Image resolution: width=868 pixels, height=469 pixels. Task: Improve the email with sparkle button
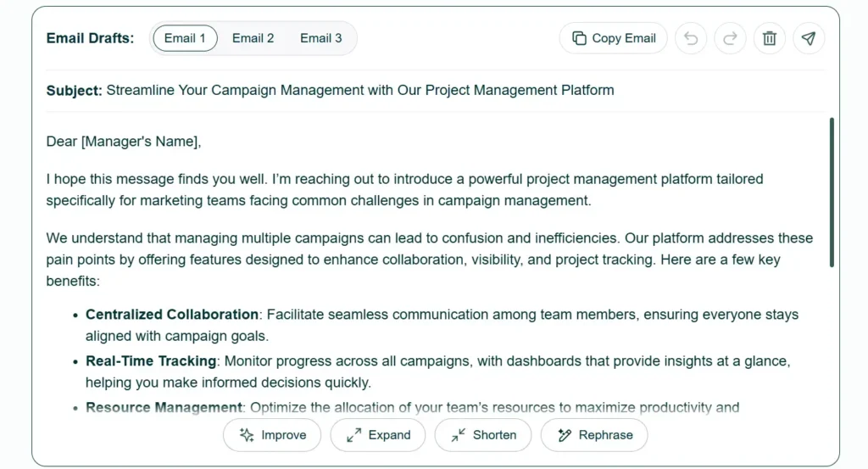coord(272,435)
